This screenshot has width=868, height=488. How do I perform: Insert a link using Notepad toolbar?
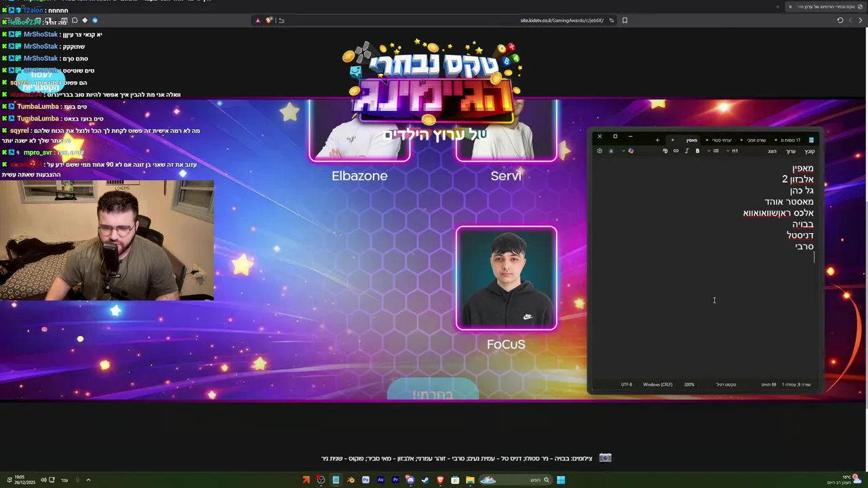click(676, 150)
